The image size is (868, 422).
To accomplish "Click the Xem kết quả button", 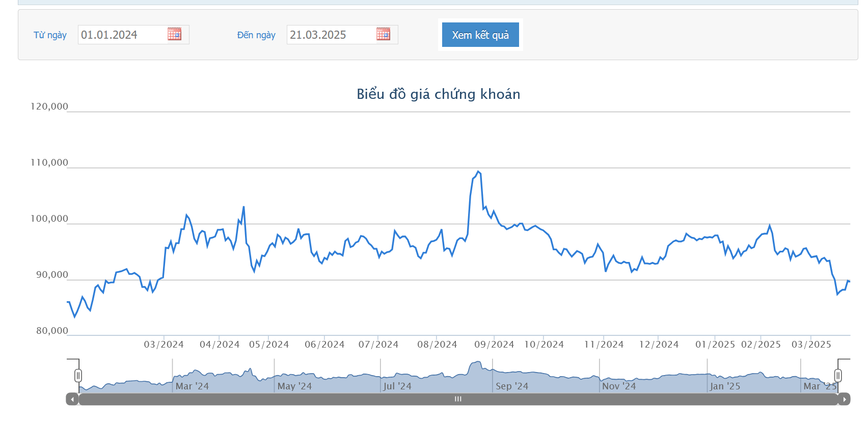I will 480,35.
